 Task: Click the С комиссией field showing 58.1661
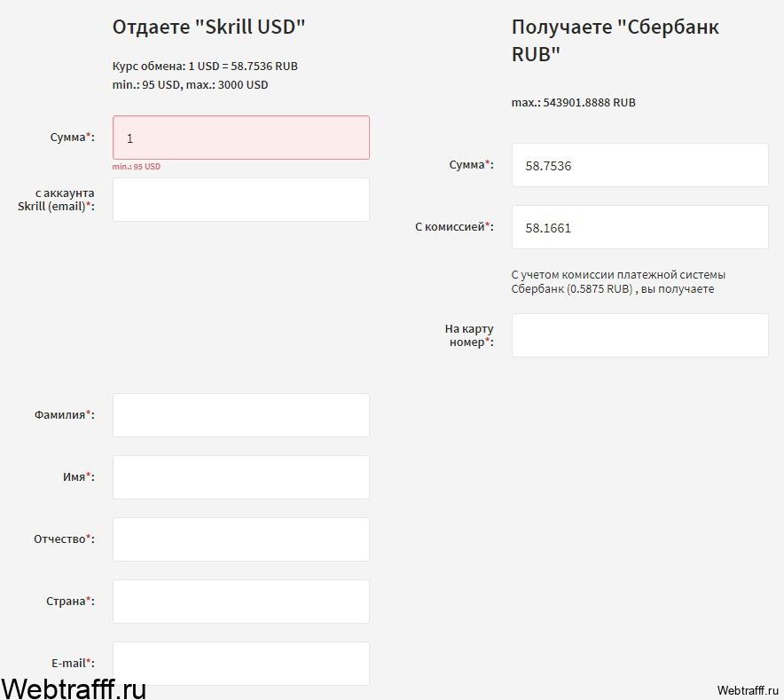(640, 227)
